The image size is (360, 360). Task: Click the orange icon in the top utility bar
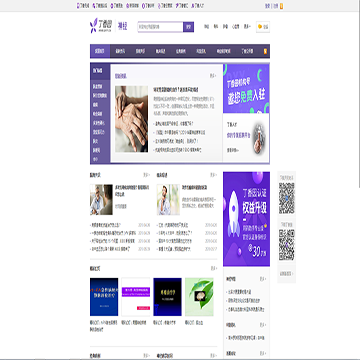point(282,6)
